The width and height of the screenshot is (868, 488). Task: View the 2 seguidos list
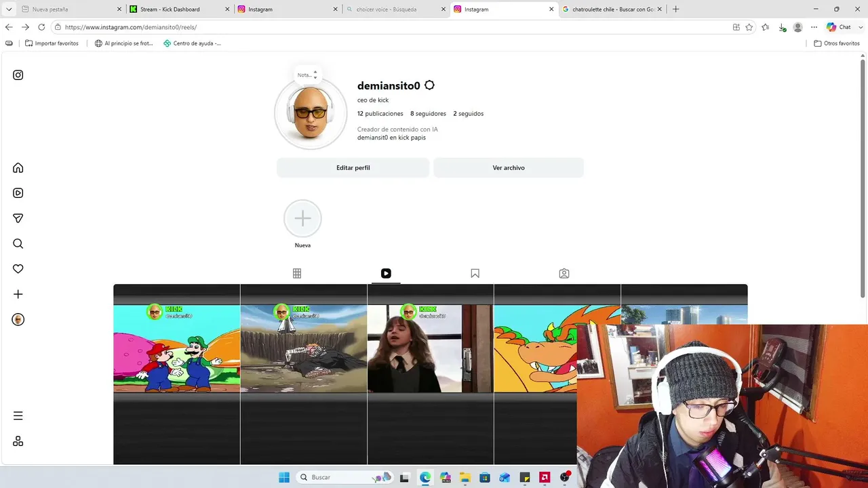[469, 114]
